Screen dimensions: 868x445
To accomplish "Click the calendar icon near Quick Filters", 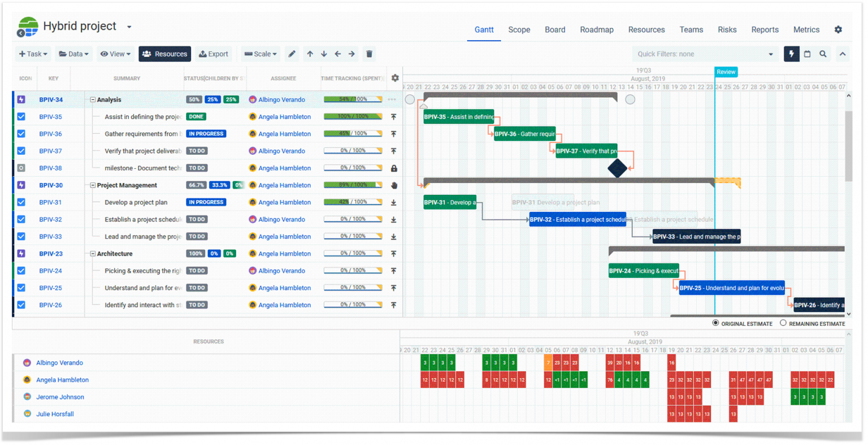I will point(807,54).
